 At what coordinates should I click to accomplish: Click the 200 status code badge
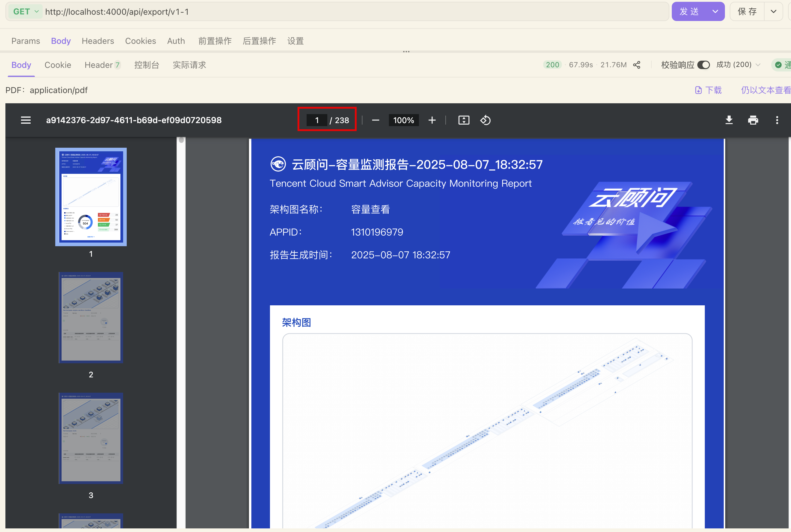[553, 65]
